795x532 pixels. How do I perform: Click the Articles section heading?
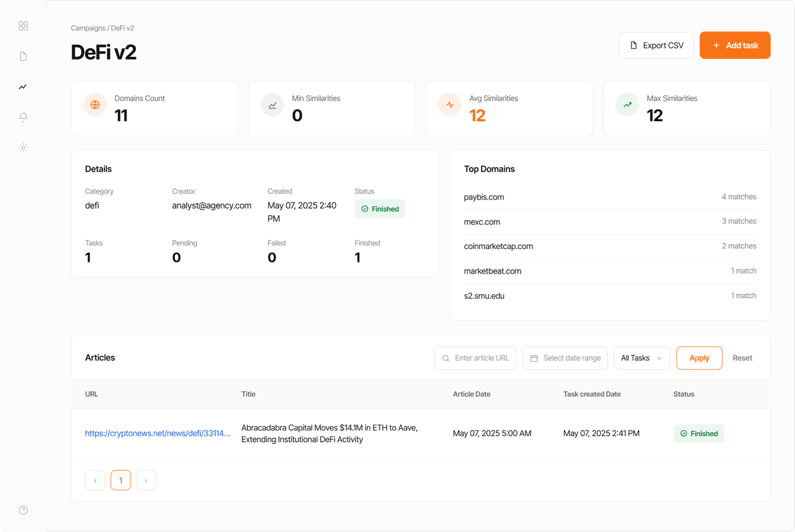pyautogui.click(x=100, y=358)
